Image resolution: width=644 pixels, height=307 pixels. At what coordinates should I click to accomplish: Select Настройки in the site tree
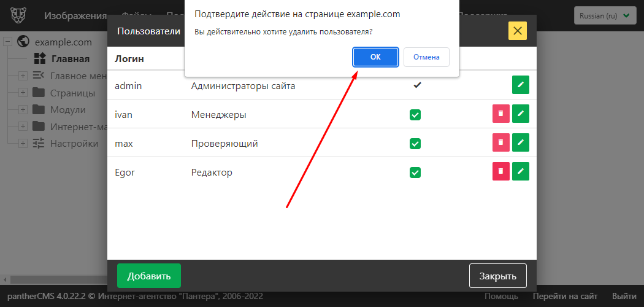[x=74, y=144]
